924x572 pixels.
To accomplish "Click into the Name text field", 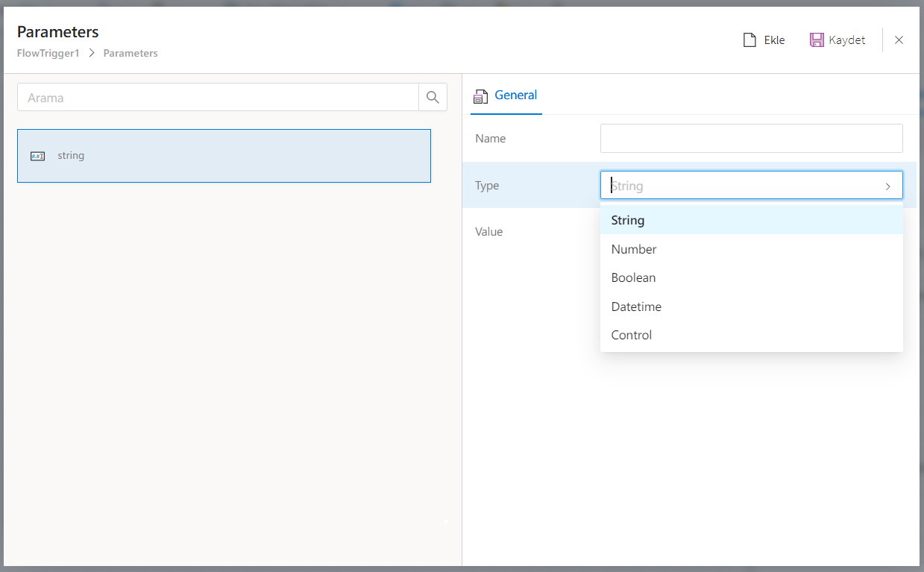I will click(751, 139).
